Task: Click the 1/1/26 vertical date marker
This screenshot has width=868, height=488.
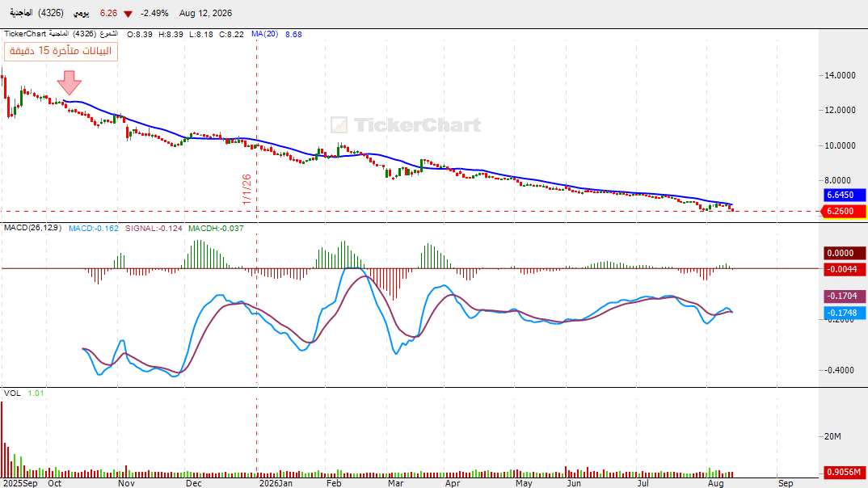Action: [x=246, y=189]
